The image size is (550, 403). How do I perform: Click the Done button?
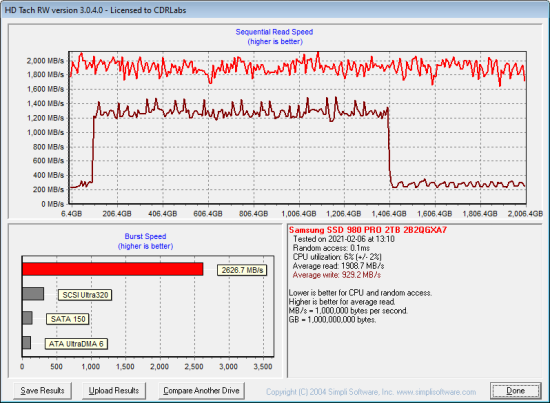515,391
